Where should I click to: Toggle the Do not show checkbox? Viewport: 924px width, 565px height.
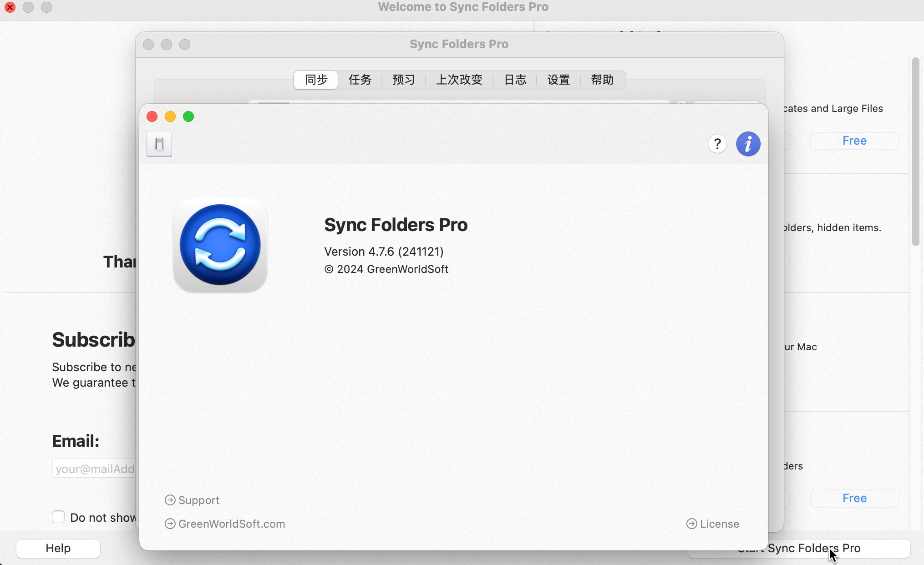(x=58, y=517)
